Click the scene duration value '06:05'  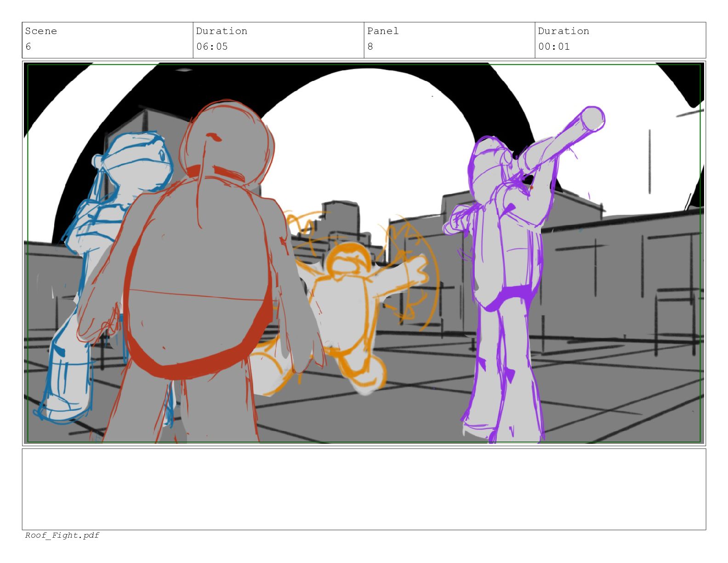pyautogui.click(x=212, y=46)
